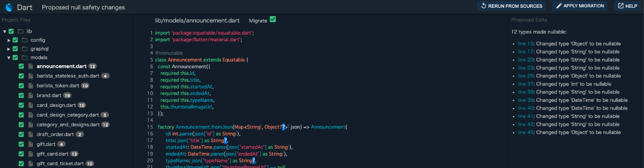Image resolution: width=644 pixels, height=168 pixels.
Task: Click the config folder icon
Action: [25, 40]
